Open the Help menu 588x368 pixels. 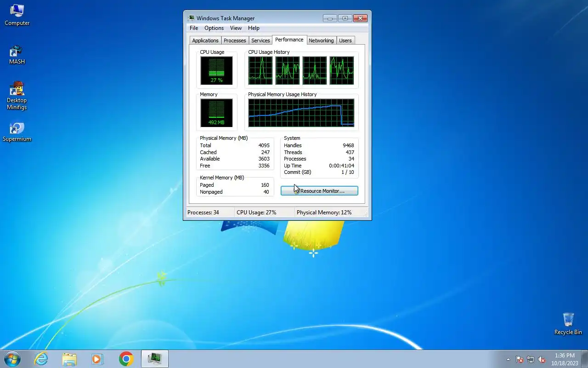254,28
